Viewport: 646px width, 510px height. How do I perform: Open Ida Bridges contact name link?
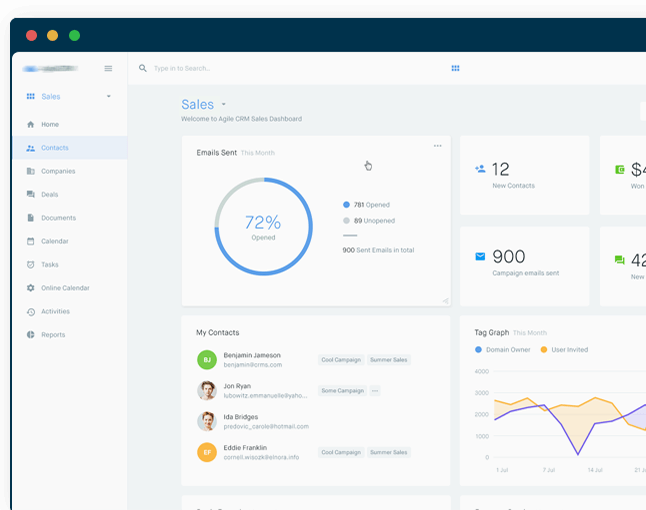[x=240, y=417]
